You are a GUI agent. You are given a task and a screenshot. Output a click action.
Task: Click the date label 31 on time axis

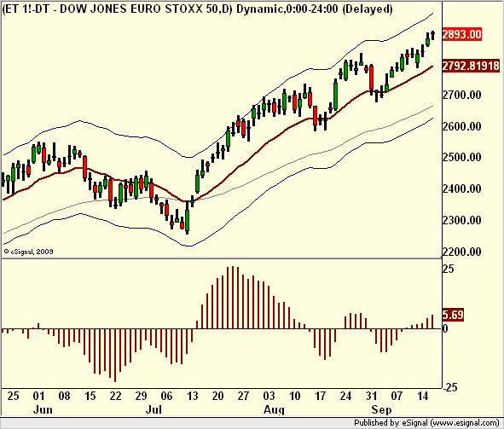pyautogui.click(x=371, y=396)
